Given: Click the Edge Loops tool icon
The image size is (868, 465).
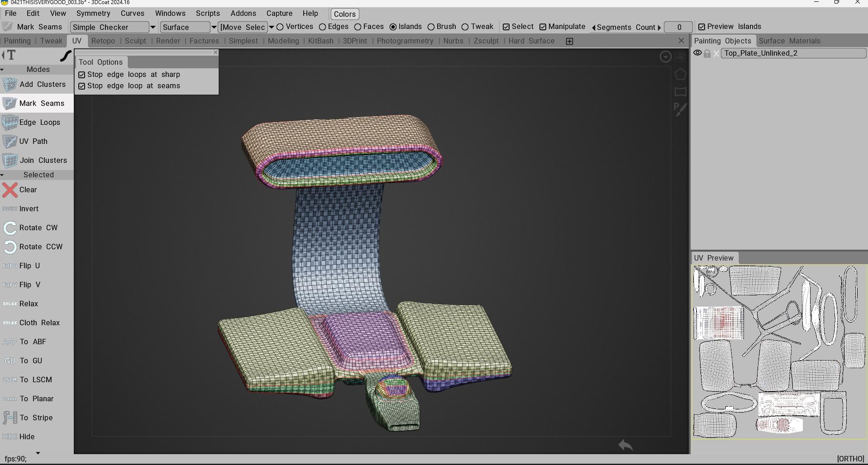Looking at the screenshot, I should click(x=10, y=123).
